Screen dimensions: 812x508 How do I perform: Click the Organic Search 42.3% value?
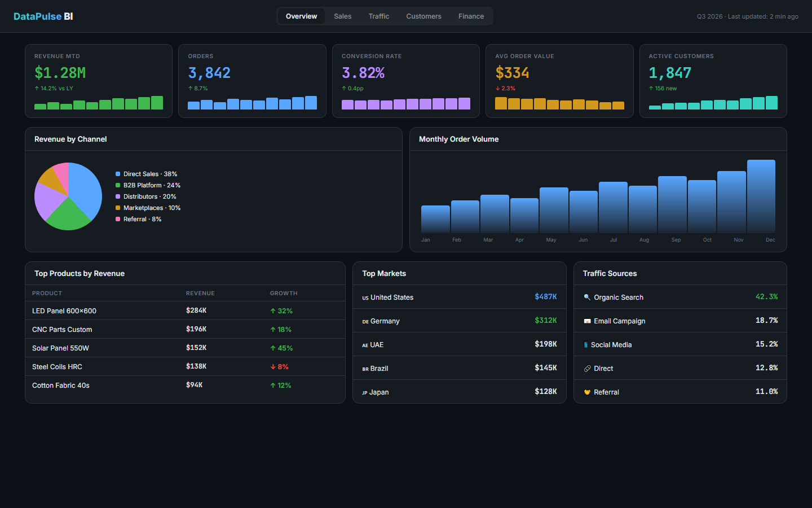[x=766, y=297]
